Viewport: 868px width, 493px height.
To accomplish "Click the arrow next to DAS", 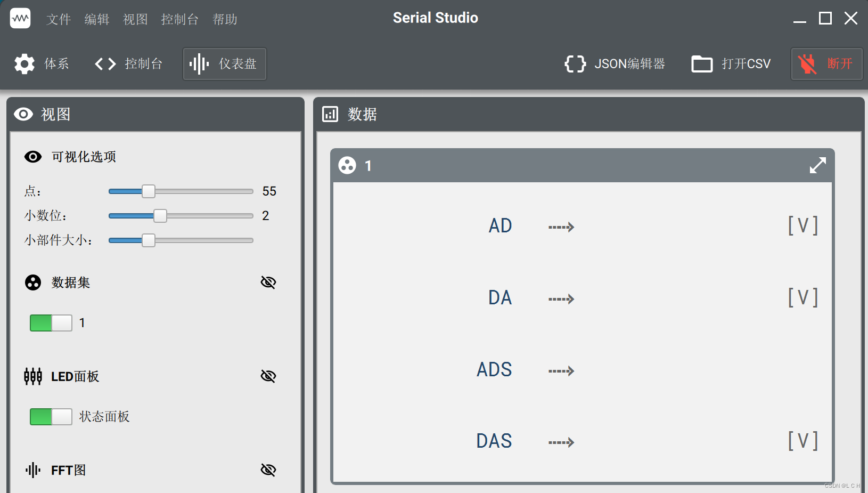I will [561, 442].
